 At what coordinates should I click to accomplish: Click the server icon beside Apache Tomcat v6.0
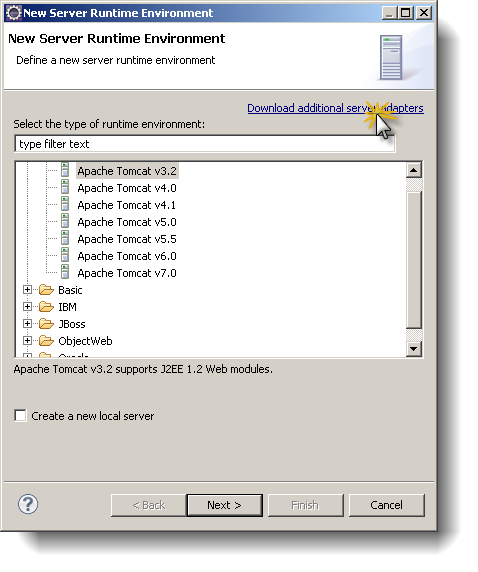[x=65, y=255]
